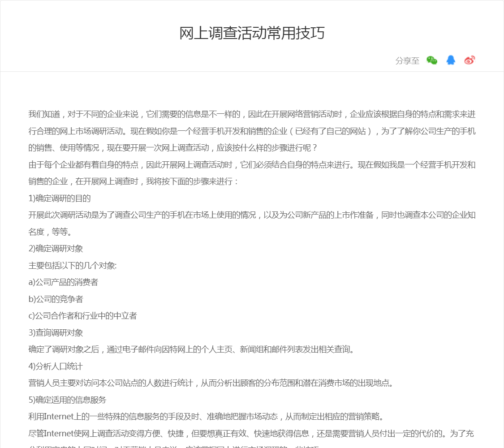Select the heading 4)分析人口统计
504x448 pixels.
[56, 366]
